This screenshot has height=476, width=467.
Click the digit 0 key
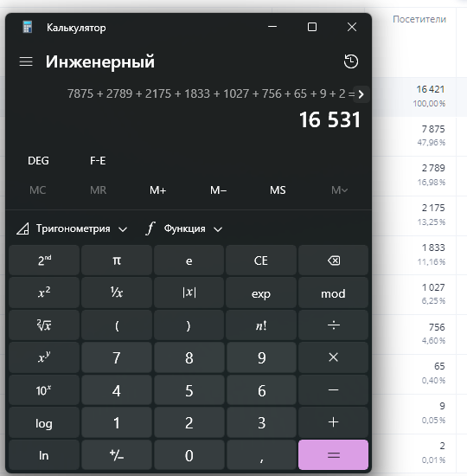click(189, 454)
